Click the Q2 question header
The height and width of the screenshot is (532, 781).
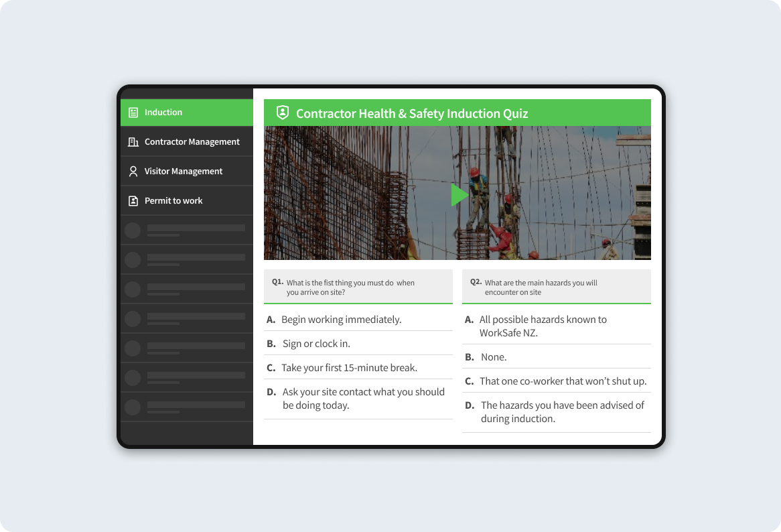point(556,287)
